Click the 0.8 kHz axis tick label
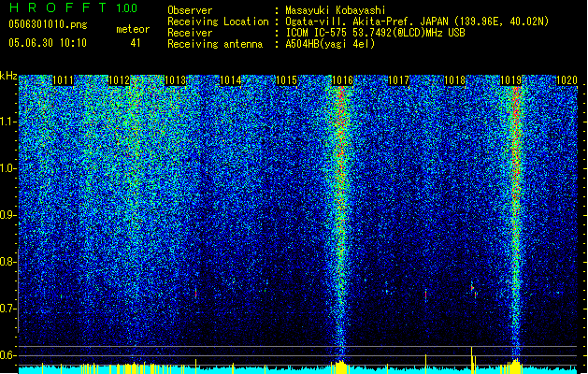Image resolution: width=588 pixels, height=374 pixels. [x=8, y=262]
